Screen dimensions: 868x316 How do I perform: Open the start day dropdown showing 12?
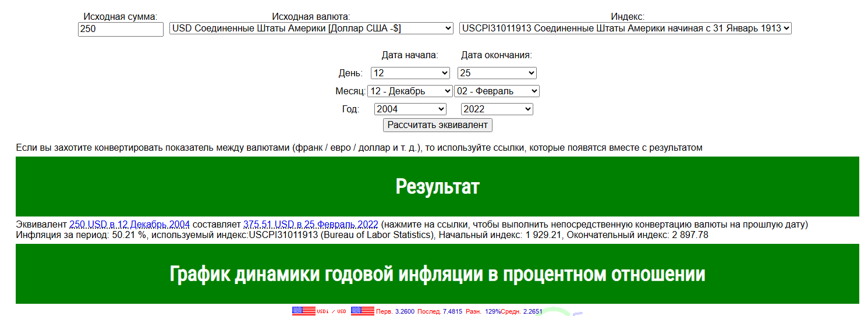[x=409, y=73]
